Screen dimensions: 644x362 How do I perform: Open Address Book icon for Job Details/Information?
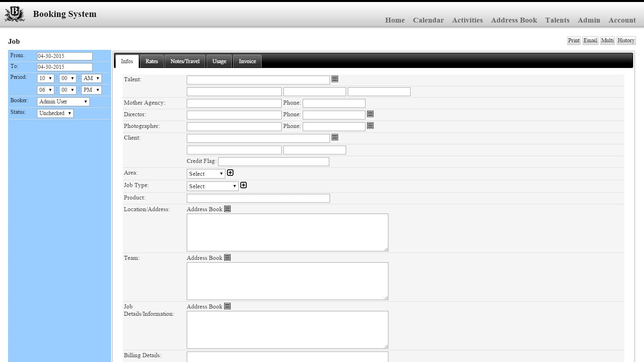point(227,306)
